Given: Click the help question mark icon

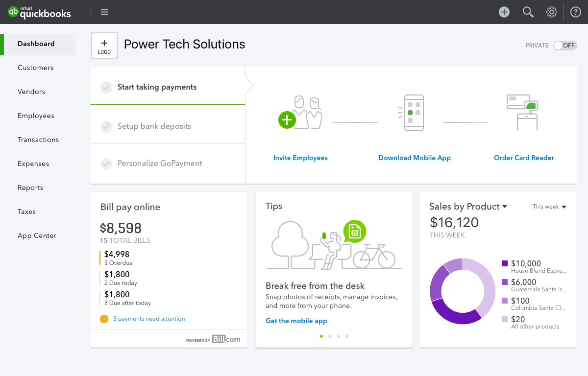Looking at the screenshot, I should [576, 12].
